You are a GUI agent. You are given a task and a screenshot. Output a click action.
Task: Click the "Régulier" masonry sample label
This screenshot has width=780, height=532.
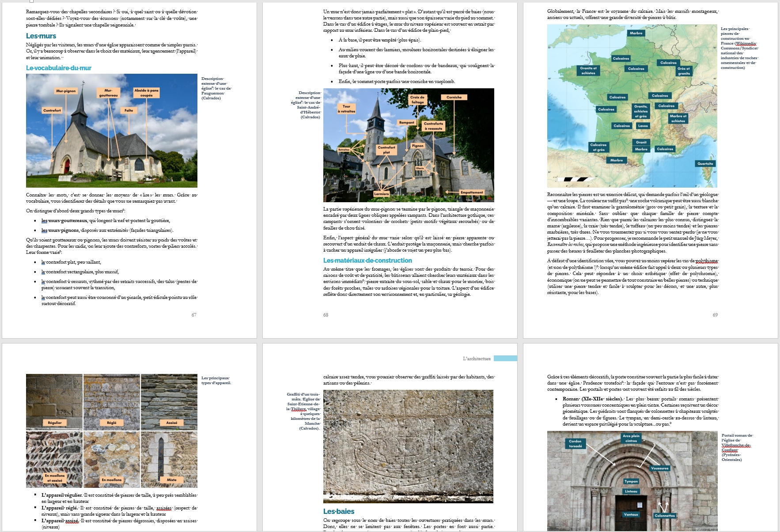[55, 423]
